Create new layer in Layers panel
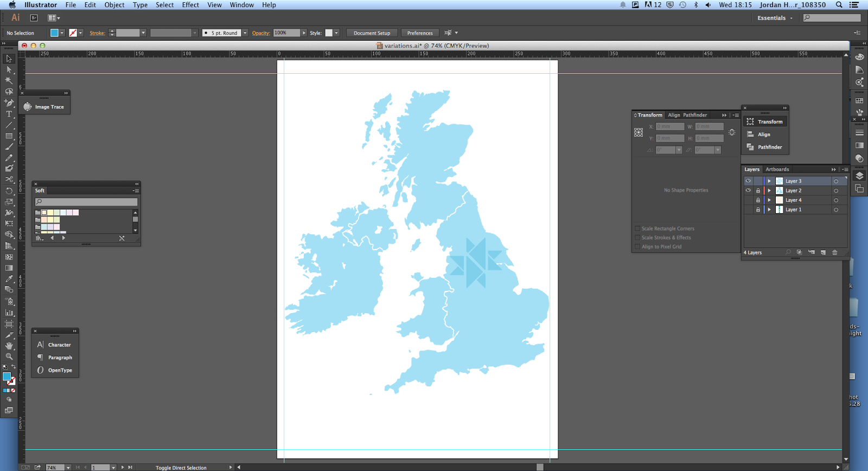 (x=823, y=252)
